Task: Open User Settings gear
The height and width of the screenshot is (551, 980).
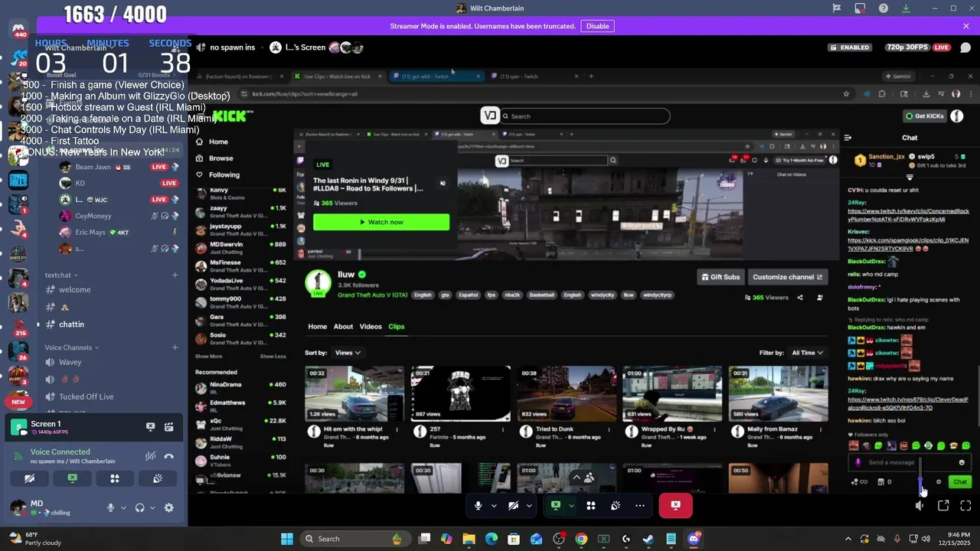Action: pos(169,507)
